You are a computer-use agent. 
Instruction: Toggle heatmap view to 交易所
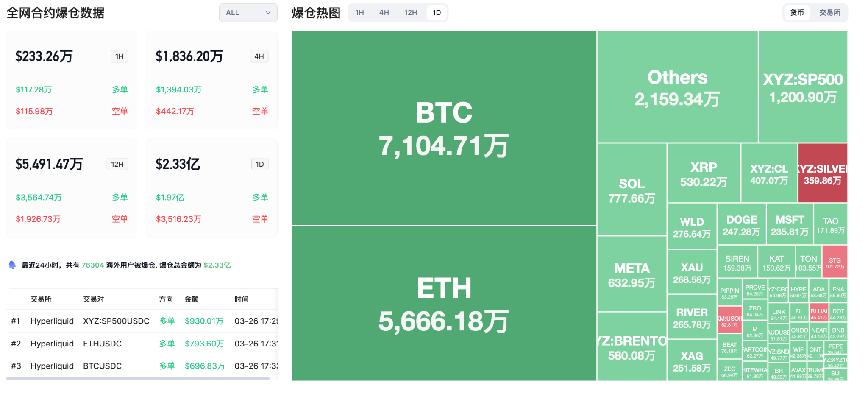tap(829, 13)
